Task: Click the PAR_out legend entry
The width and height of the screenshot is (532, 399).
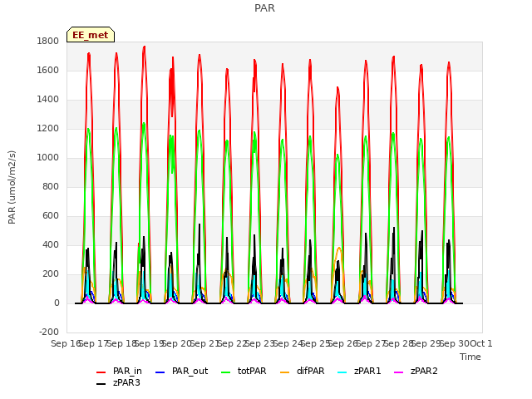Action: [181, 372]
